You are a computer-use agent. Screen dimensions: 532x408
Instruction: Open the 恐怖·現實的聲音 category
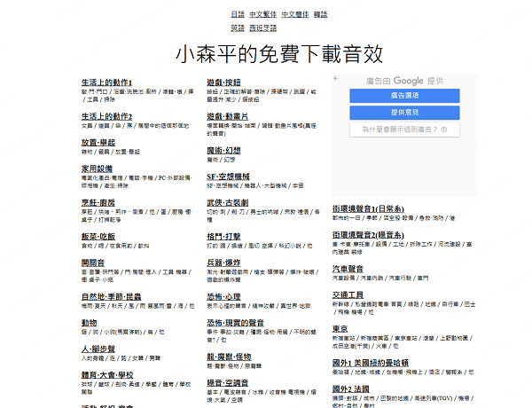pyautogui.click(x=236, y=323)
